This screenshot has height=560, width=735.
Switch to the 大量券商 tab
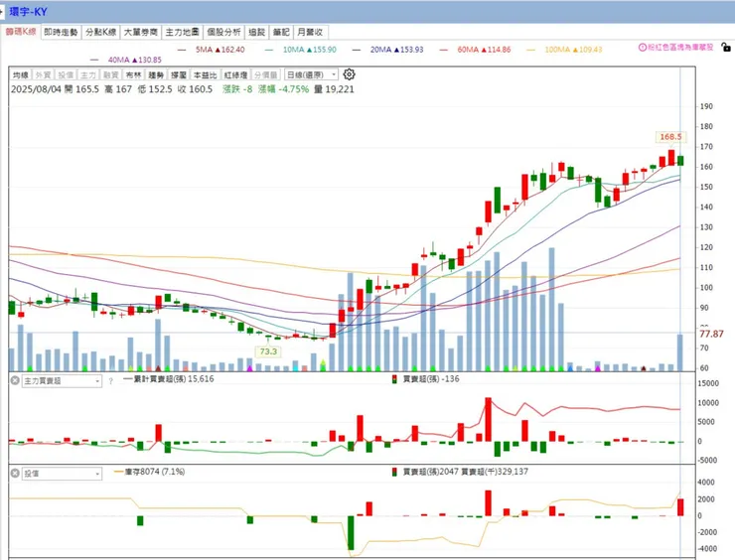coord(141,32)
